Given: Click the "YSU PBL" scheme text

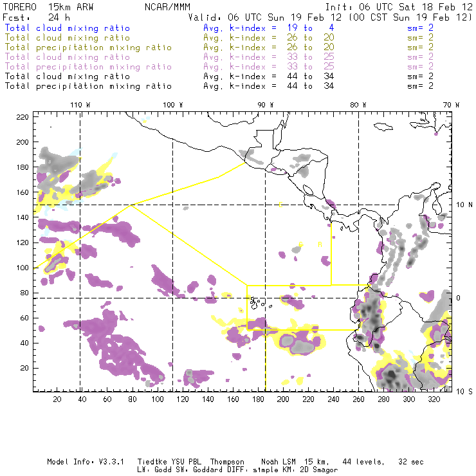Looking at the screenshot, I should click(187, 462).
